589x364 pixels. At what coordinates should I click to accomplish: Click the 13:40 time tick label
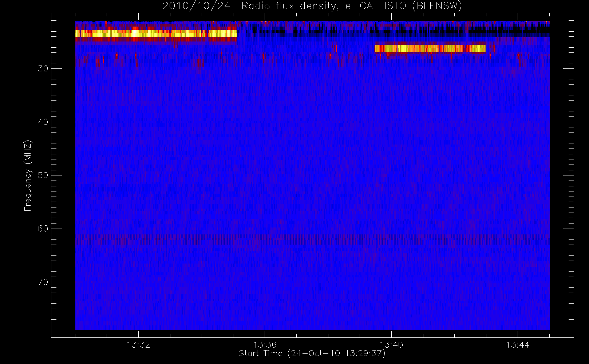pos(391,345)
